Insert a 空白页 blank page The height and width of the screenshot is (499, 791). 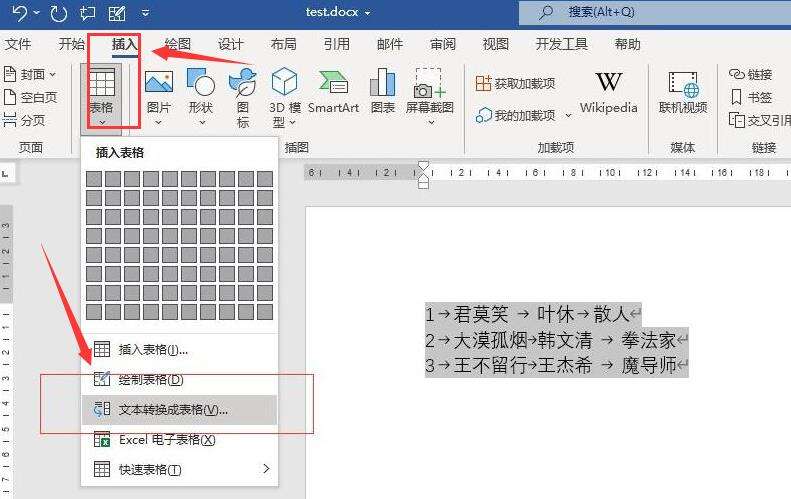[x=30, y=97]
